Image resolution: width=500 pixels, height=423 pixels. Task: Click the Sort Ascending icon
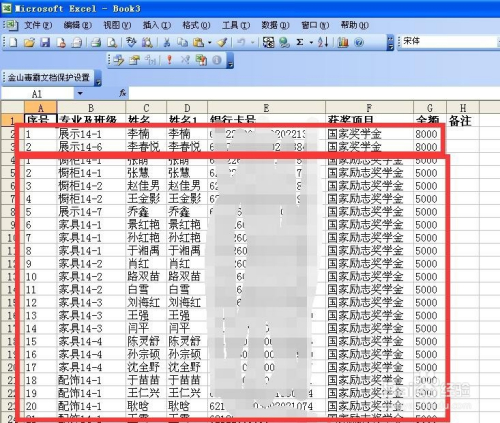(323, 42)
